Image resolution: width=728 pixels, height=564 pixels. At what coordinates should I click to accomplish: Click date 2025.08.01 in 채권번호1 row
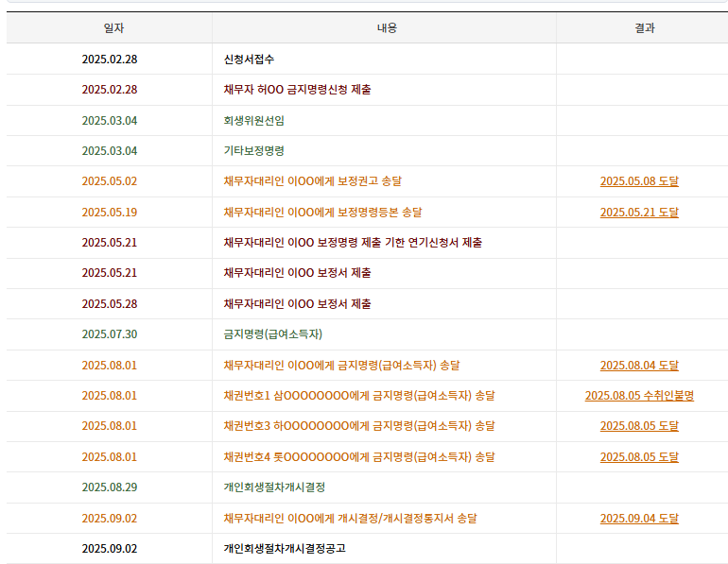[x=110, y=396]
